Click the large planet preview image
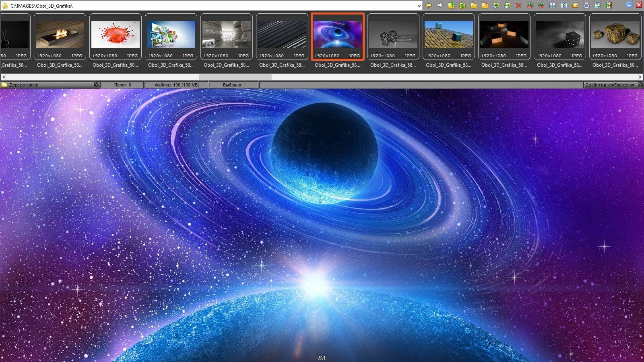The width and height of the screenshot is (644, 362). click(322, 225)
